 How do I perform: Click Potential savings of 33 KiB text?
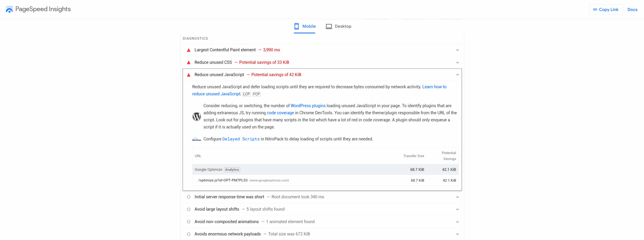[x=264, y=63]
